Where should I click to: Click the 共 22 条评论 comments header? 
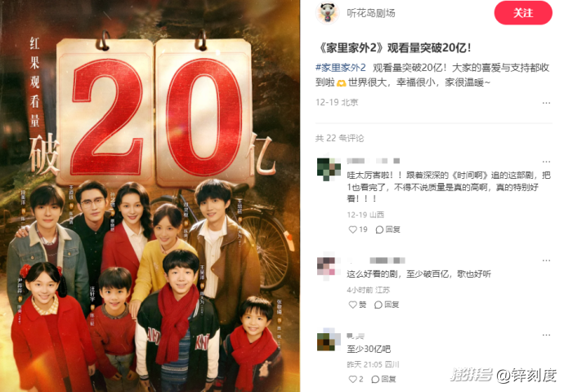point(339,138)
